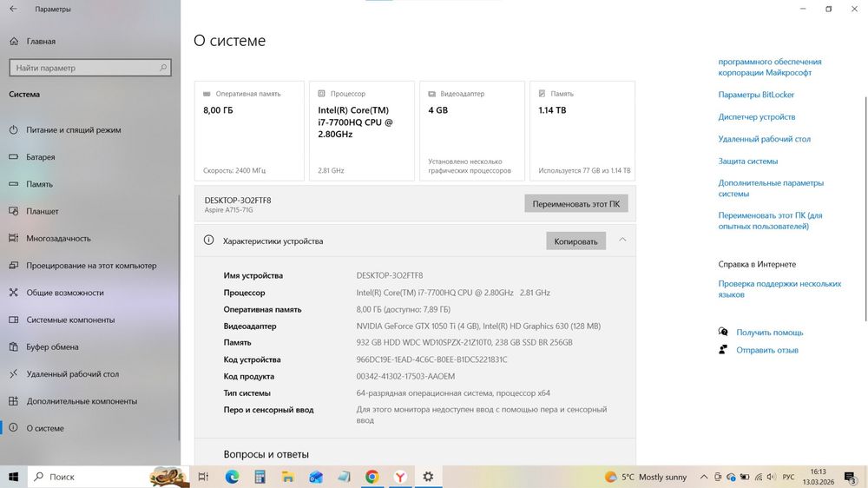
Task: Open Защита системы link
Action: tap(748, 162)
